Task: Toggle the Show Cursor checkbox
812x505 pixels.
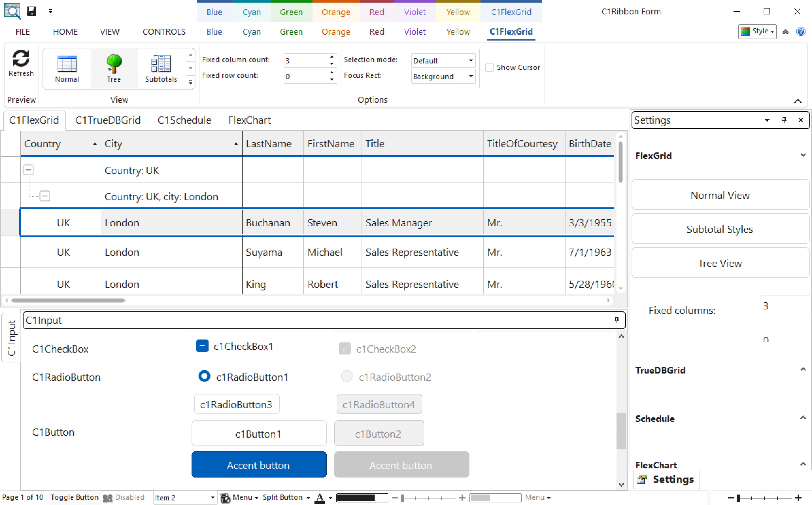Action: (489, 67)
